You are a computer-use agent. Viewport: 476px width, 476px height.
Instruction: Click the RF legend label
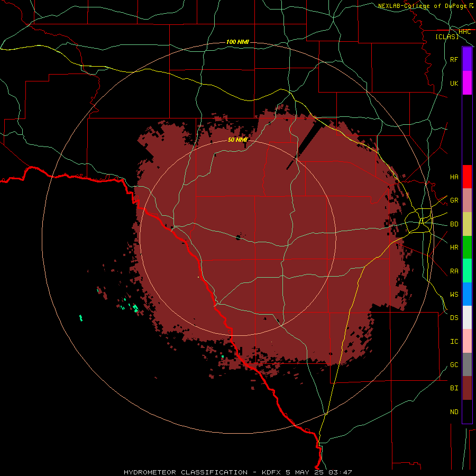click(454, 59)
